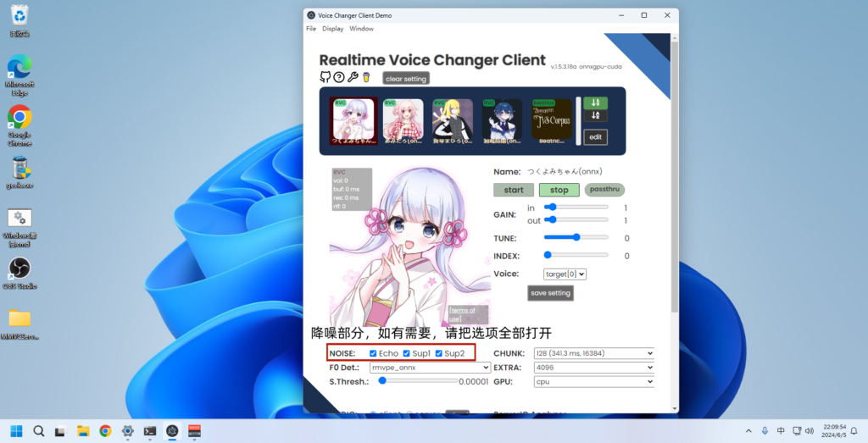
Task: Open the terms of use link
Action: [x=462, y=314]
